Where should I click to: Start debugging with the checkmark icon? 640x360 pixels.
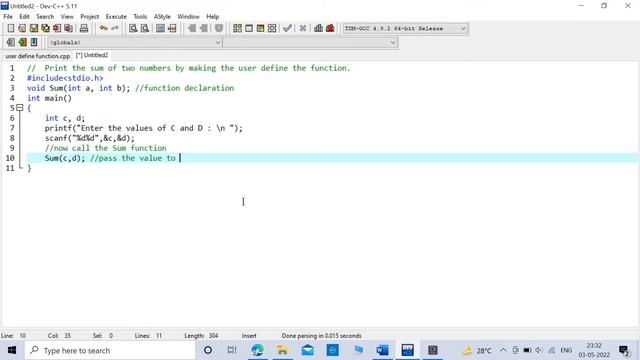[287, 28]
